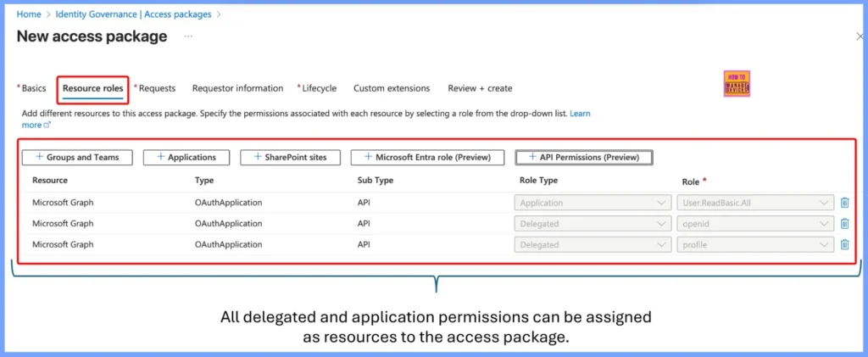Select Microsoft Graph in the User.ReadBasic.All row

pos(63,203)
